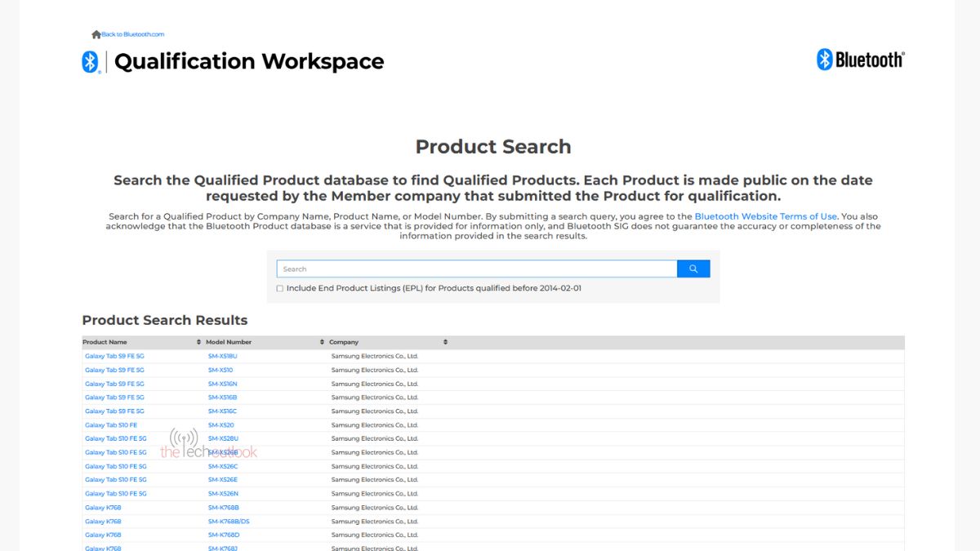The image size is (980, 551).
Task: Open the Galaxy Tab S10 FE product link
Action: point(111,425)
